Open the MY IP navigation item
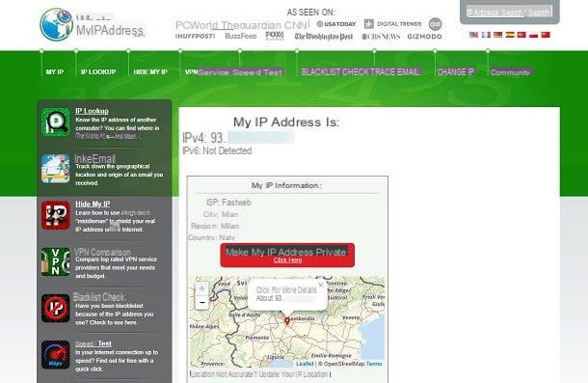Image resolution: width=588 pixels, height=383 pixels. [x=55, y=71]
